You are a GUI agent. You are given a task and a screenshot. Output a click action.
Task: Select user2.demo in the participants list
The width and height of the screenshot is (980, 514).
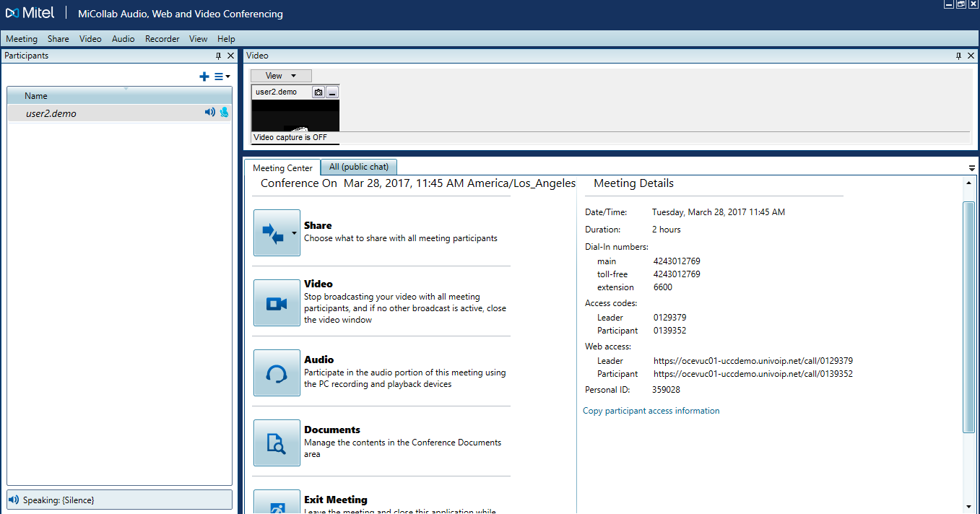point(119,113)
